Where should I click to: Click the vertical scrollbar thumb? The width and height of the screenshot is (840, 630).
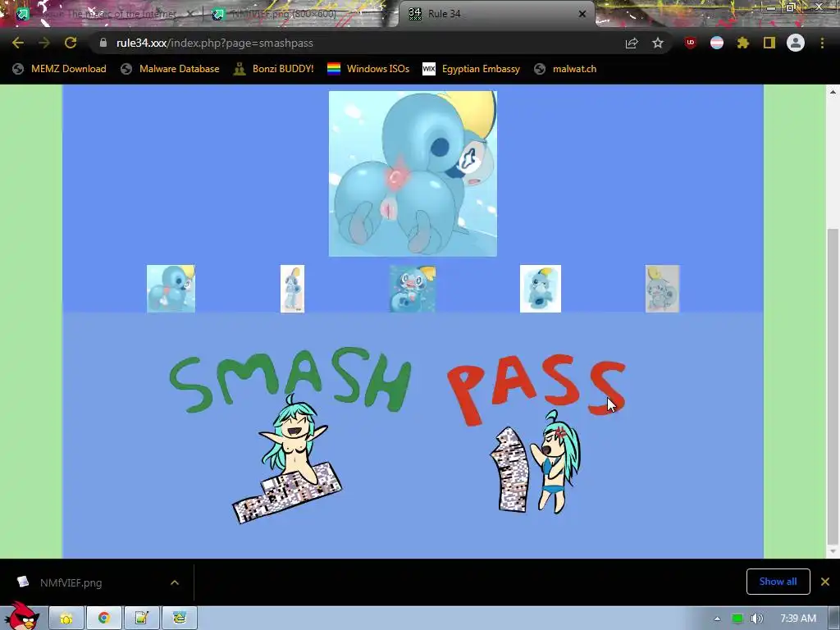click(833, 386)
